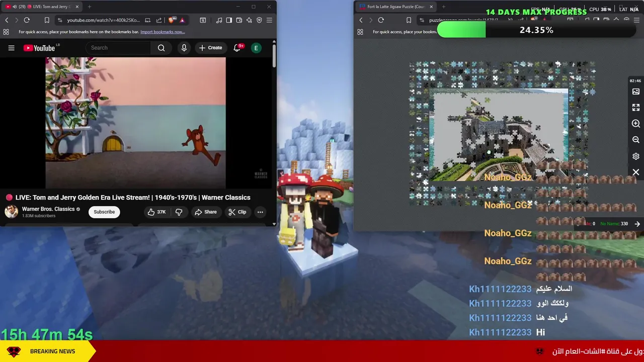Reload the puzzlegarage page
This screenshot has width=644, height=362.
[x=381, y=20]
